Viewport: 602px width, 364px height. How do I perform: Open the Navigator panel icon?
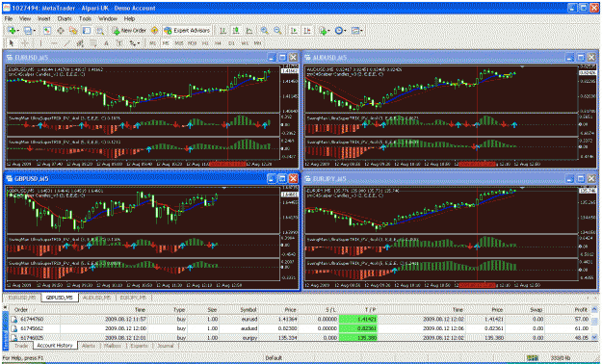[73, 31]
